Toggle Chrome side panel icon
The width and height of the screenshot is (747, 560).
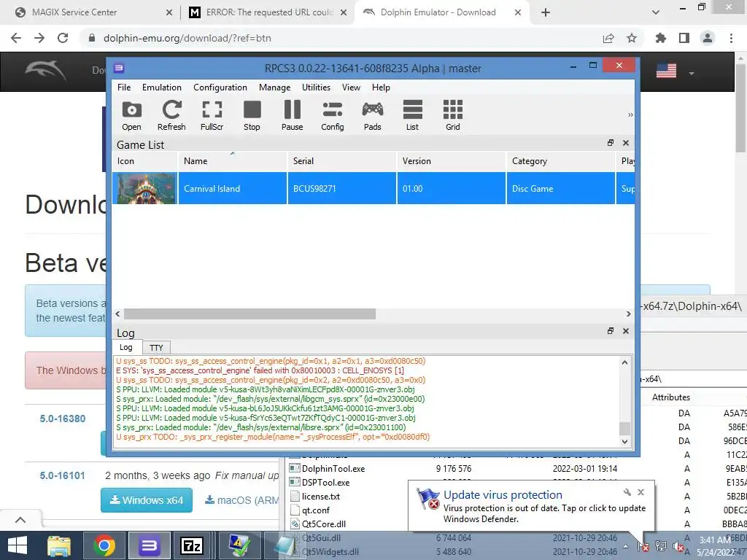tap(684, 38)
